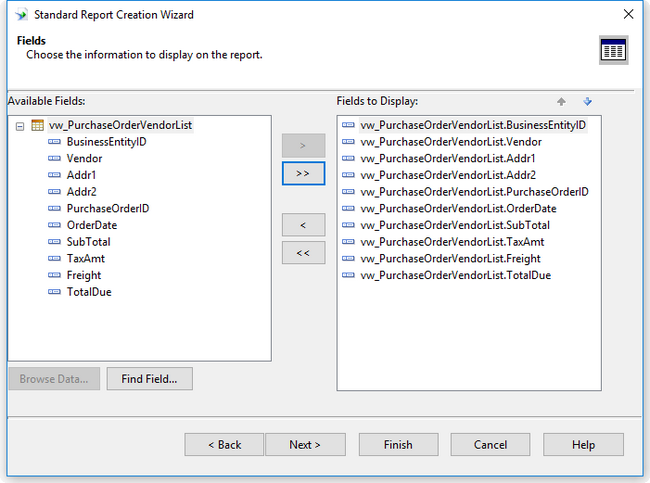Select Freight in Available Fields
The width and height of the screenshot is (650, 483).
[84, 275]
